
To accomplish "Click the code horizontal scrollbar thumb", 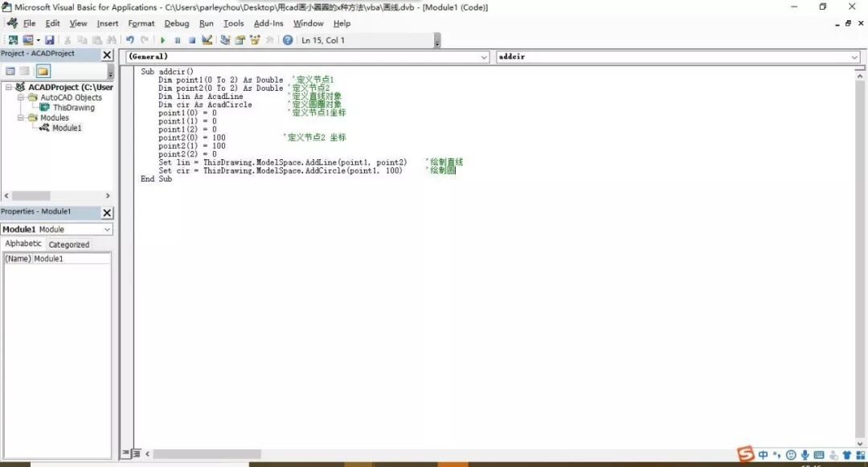I will pyautogui.click(x=207, y=453).
